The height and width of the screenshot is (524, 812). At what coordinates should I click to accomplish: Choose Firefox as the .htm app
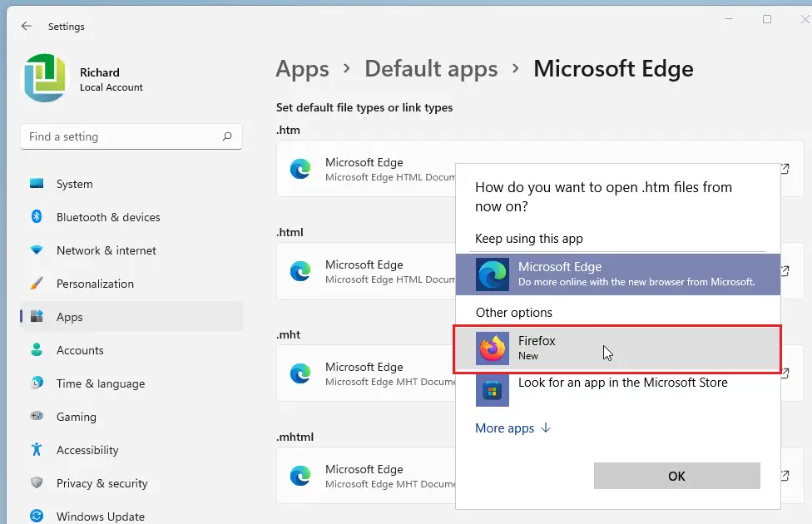[617, 349]
